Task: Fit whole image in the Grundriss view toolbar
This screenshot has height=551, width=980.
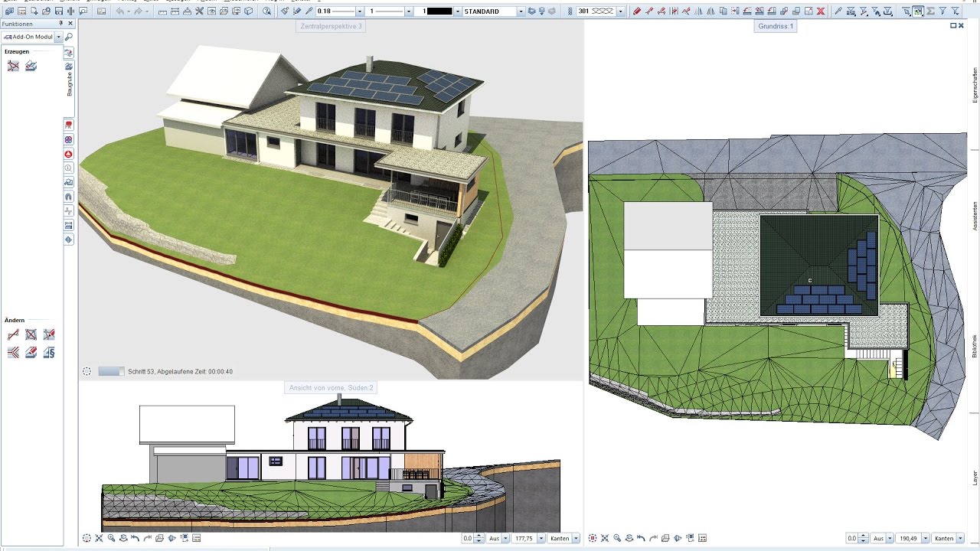Action: tap(604, 538)
